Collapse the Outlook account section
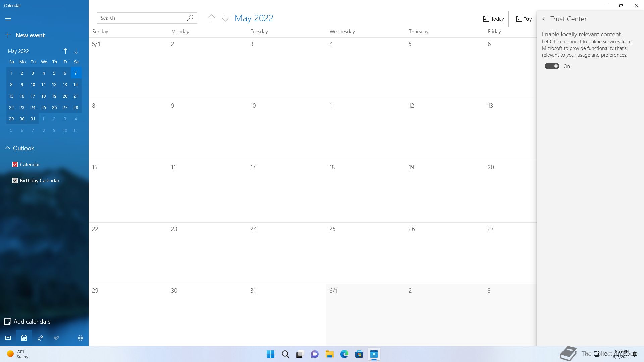 [x=8, y=148]
